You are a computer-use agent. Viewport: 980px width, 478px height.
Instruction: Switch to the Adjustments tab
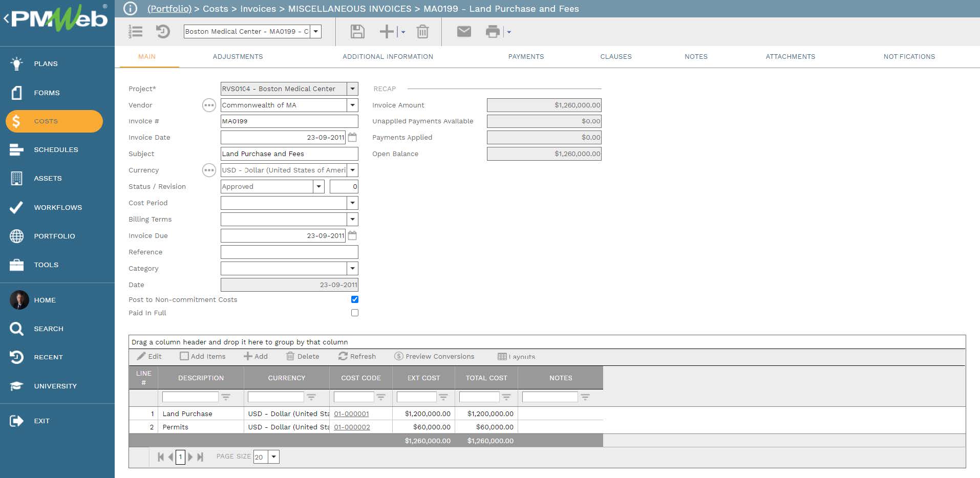click(x=238, y=56)
